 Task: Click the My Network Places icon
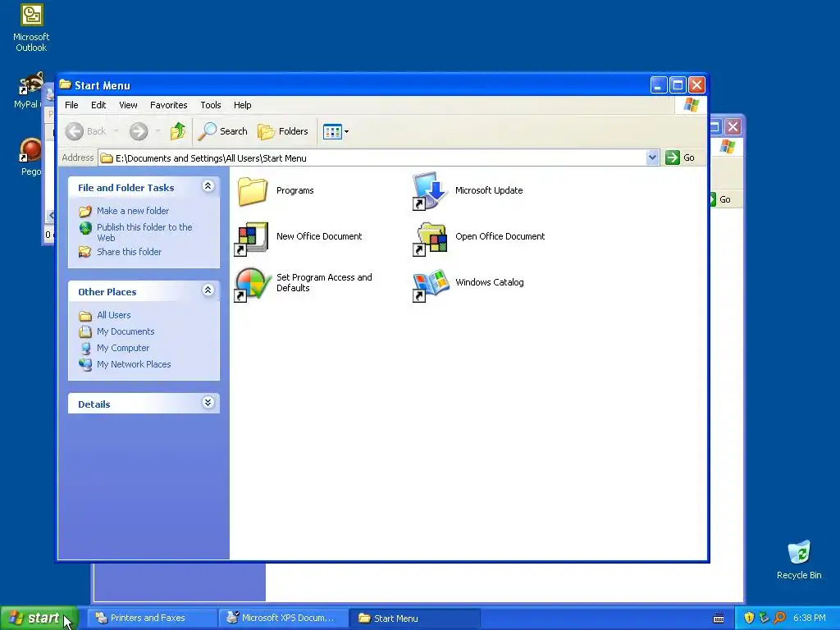(x=85, y=364)
